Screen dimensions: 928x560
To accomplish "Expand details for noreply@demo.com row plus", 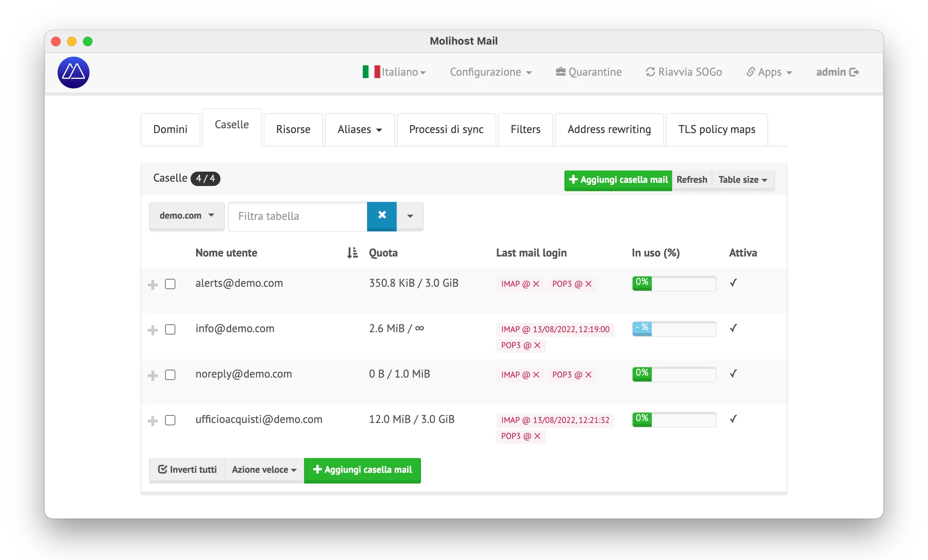I will click(x=153, y=375).
